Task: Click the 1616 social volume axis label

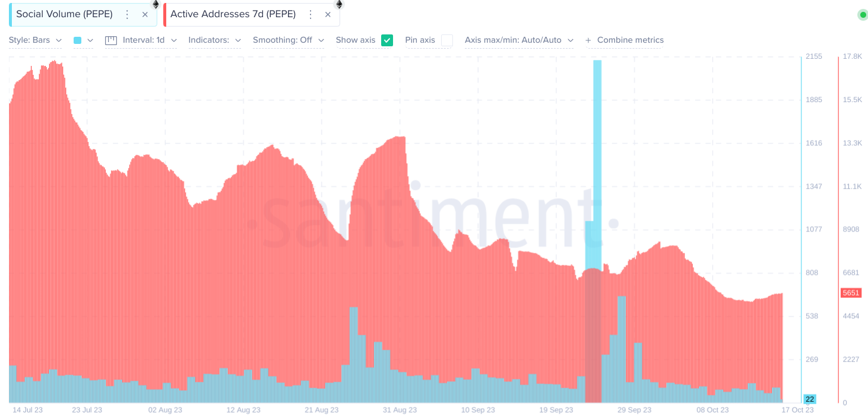Action: (x=813, y=143)
